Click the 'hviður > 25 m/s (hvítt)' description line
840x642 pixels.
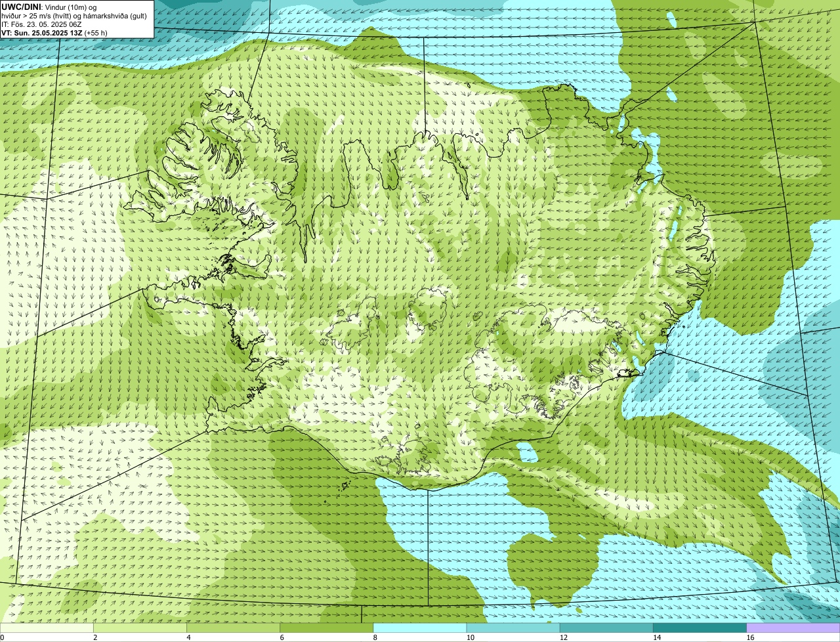pyautogui.click(x=75, y=15)
